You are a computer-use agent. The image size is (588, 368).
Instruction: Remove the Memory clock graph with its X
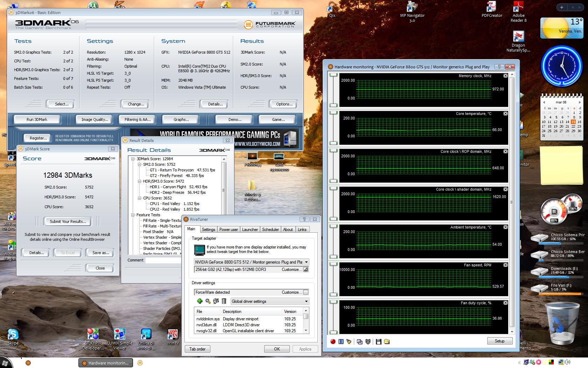point(505,76)
